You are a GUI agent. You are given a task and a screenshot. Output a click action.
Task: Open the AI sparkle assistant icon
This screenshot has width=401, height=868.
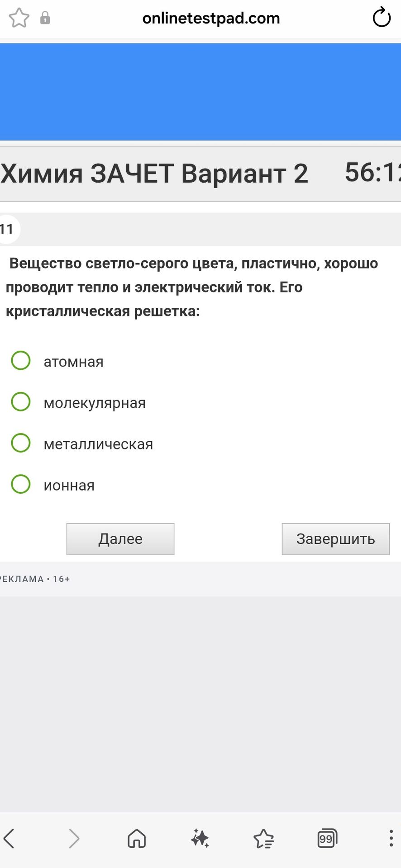click(x=200, y=838)
